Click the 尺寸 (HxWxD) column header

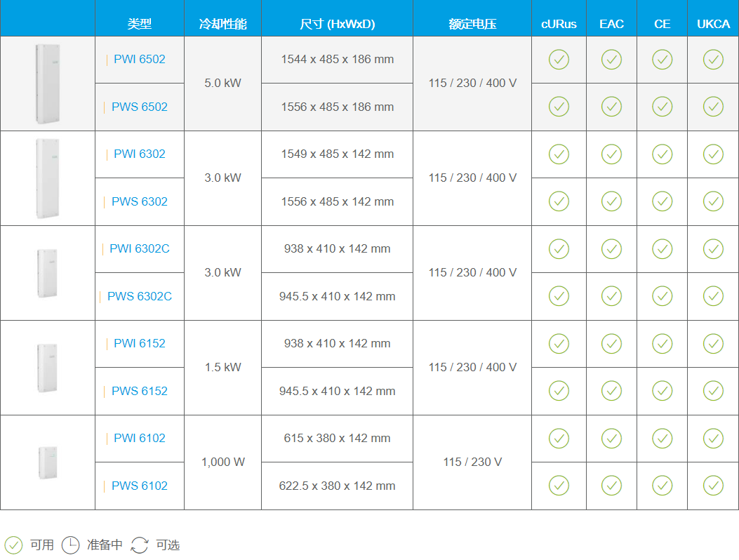337,24
